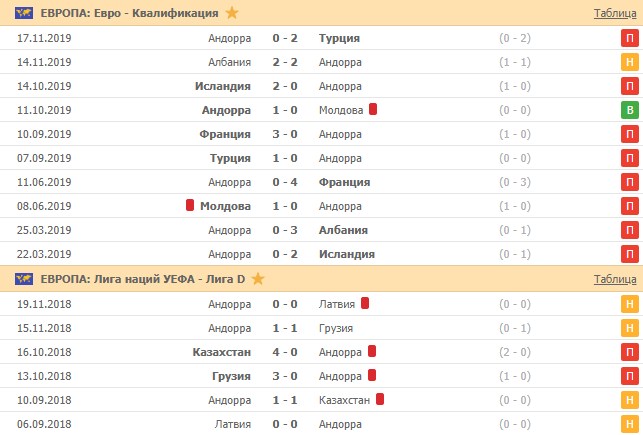Click the orange Н badge for 14.11.2019 match
Image resolution: width=643 pixels, height=435 pixels.
click(x=630, y=62)
